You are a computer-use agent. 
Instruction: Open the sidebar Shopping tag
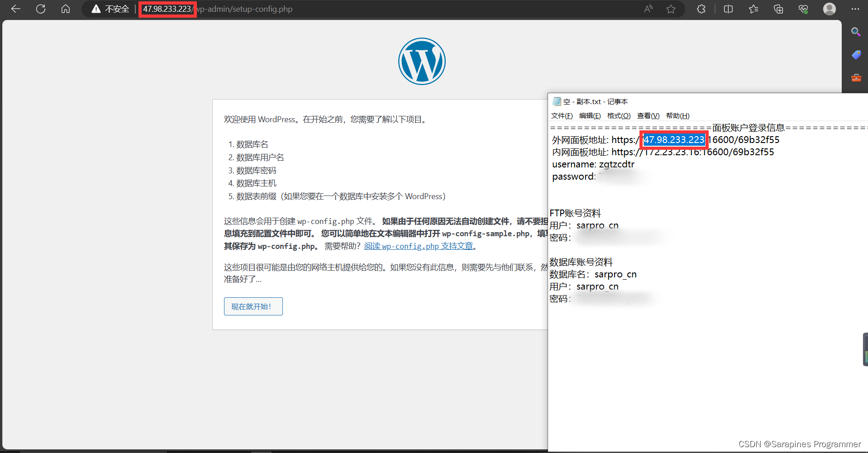click(x=856, y=55)
